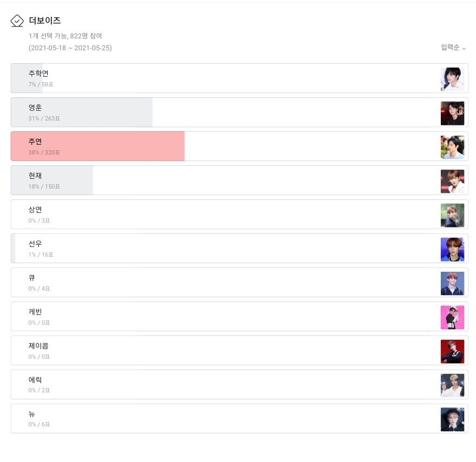Image resolution: width=476 pixels, height=462 pixels.
Task: Open 선우's thumbnail photo
Action: pos(452,249)
